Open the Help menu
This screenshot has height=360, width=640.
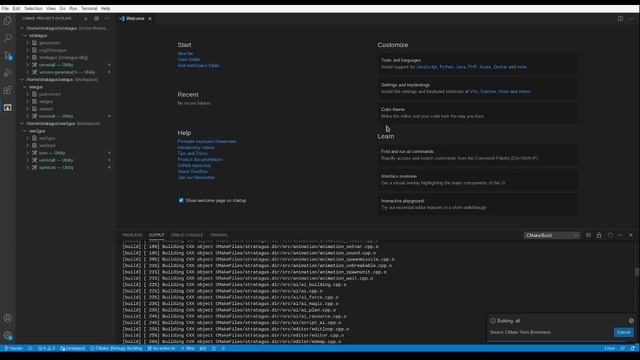105,8
